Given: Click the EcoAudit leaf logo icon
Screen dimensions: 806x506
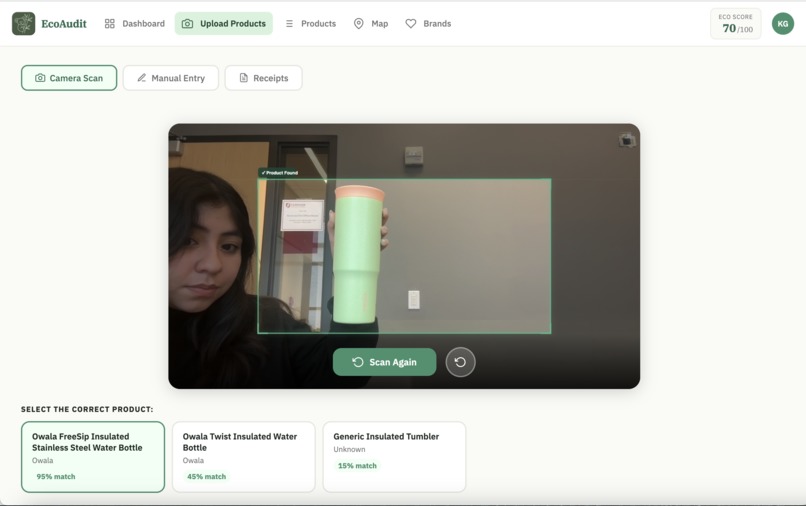Looking at the screenshot, I should 24,24.
